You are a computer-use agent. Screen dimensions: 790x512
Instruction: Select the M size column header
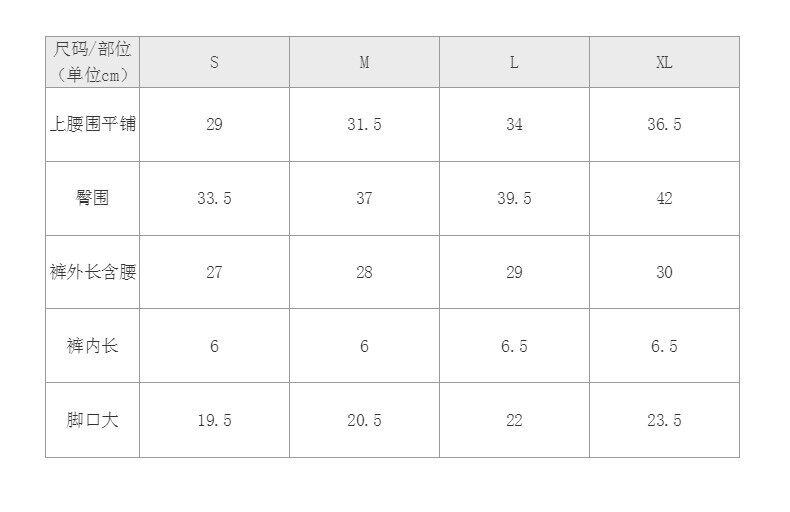pyautogui.click(x=364, y=62)
